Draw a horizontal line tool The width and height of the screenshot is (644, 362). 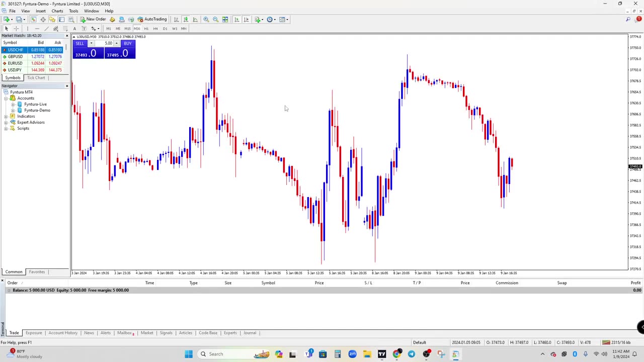point(37,28)
